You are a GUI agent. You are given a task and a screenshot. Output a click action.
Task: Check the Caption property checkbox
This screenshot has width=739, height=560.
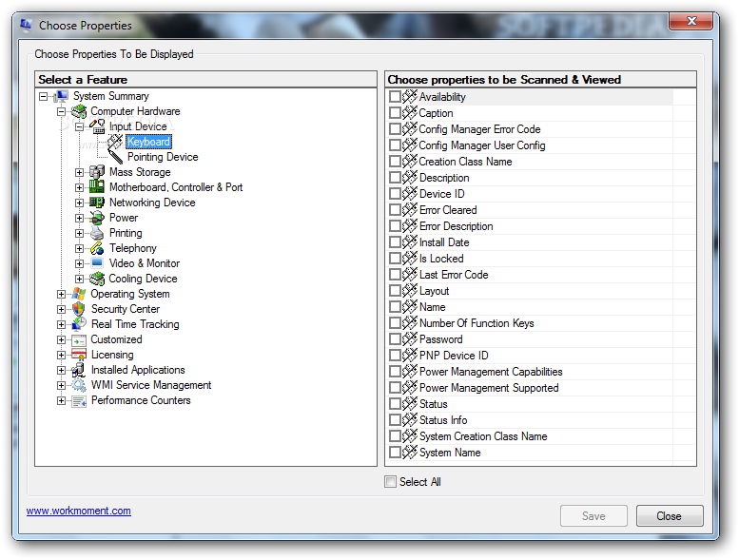(x=395, y=113)
